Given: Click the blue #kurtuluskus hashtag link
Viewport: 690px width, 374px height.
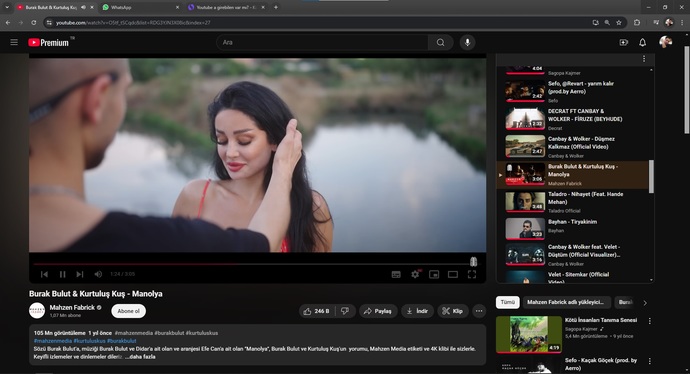Looking at the screenshot, I should (89, 341).
